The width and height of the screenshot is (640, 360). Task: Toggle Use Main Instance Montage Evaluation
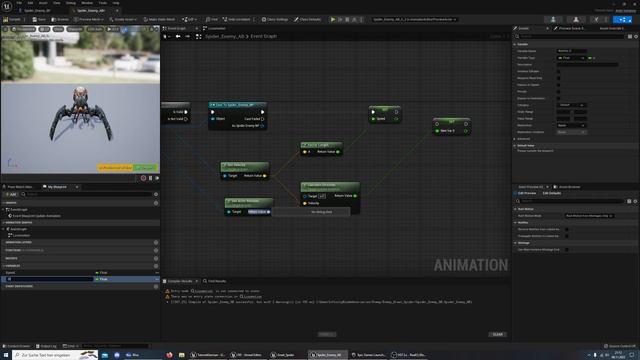pyautogui.click(x=567, y=249)
